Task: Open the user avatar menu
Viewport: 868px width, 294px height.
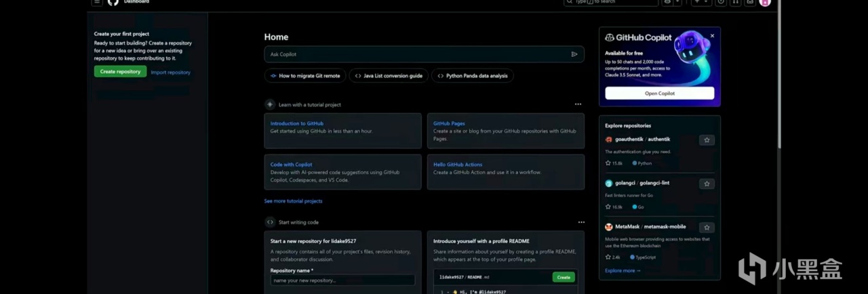Action: pyautogui.click(x=766, y=2)
